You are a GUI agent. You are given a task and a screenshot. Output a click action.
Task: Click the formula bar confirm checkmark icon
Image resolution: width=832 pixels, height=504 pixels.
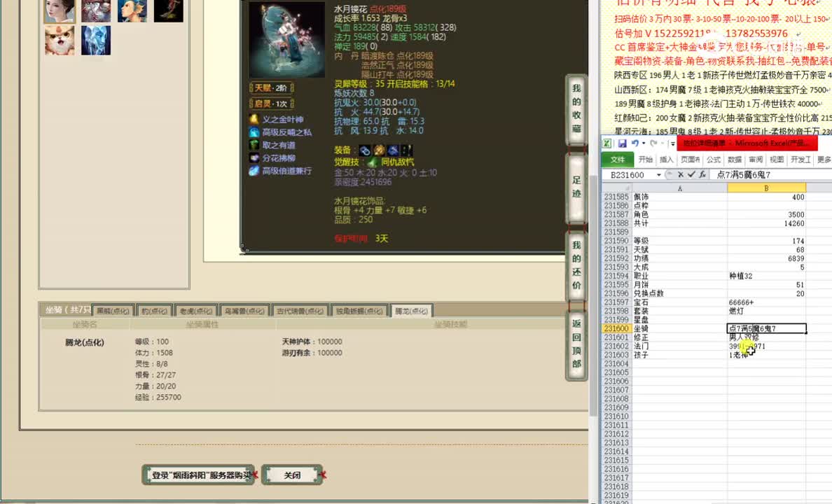691,174
